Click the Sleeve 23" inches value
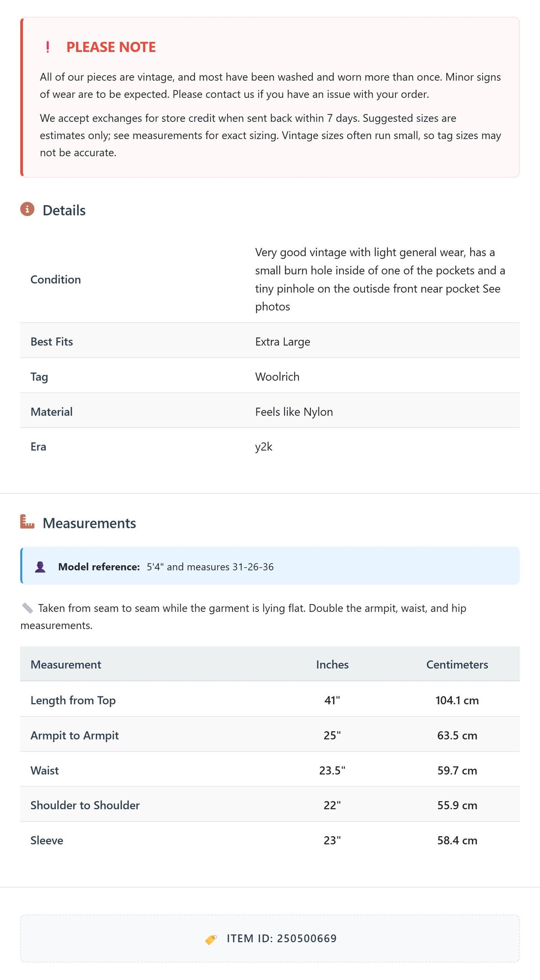The image size is (540, 980). pos(332,840)
